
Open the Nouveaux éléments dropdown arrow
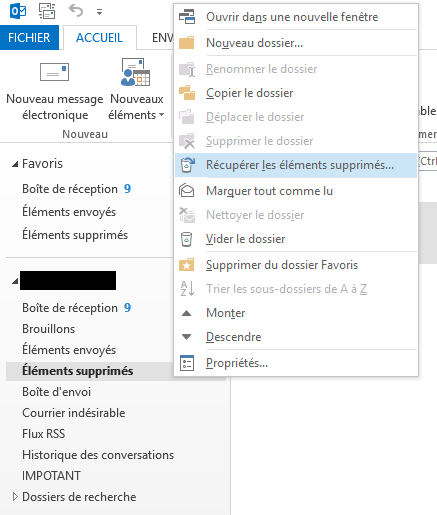coord(161,115)
